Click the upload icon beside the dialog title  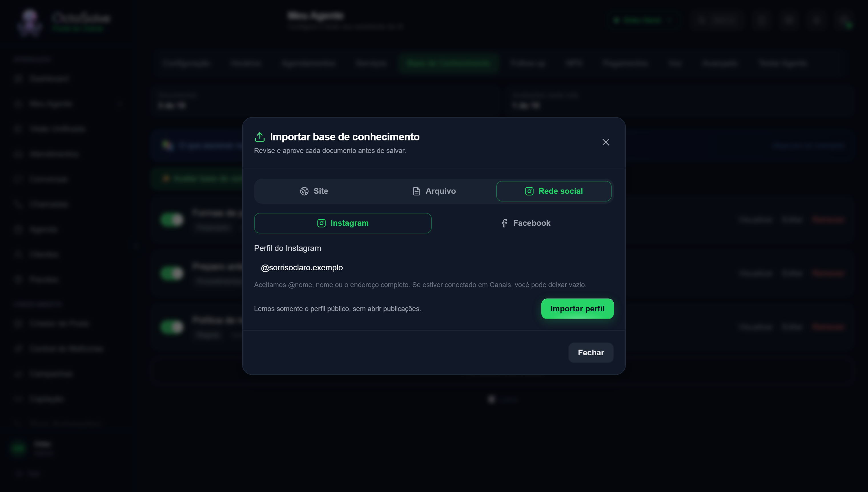pyautogui.click(x=260, y=137)
